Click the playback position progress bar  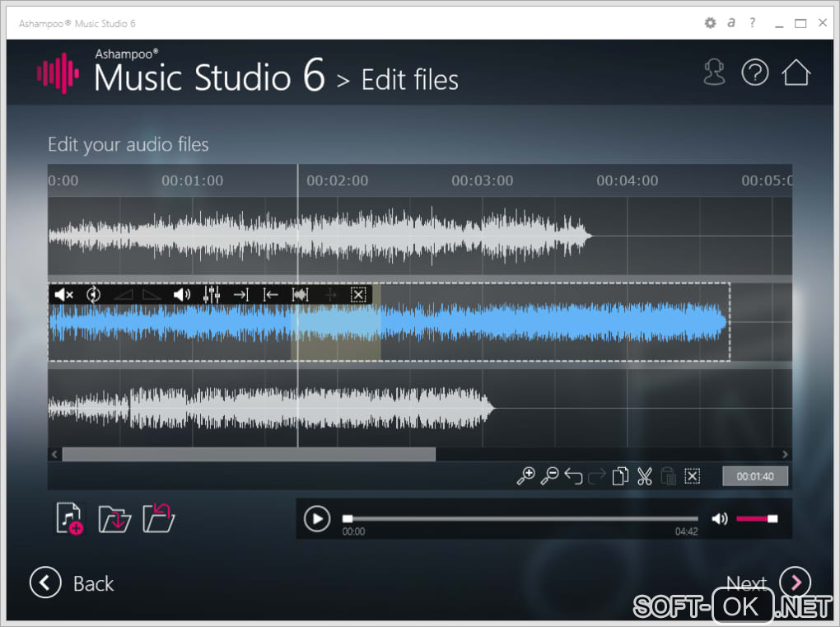tap(520, 519)
